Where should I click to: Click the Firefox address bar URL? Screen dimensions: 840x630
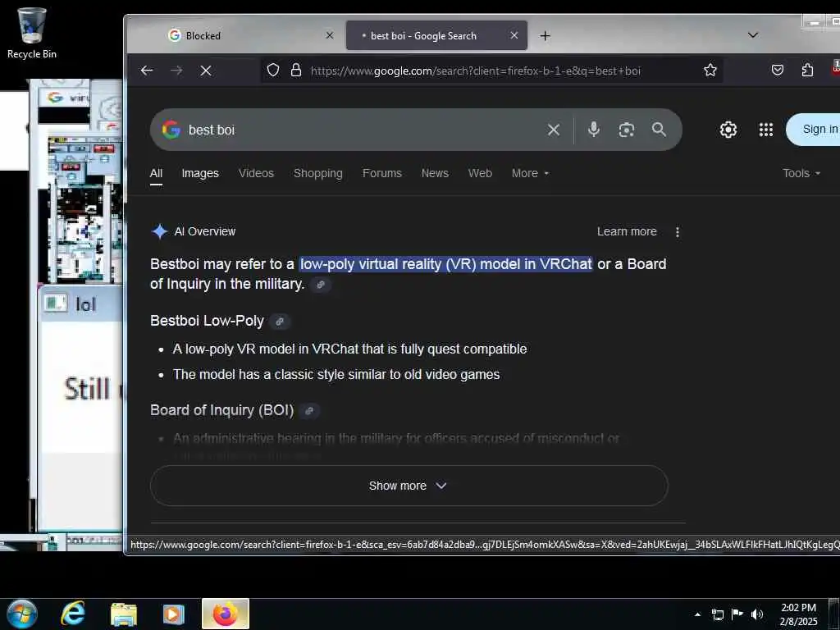point(475,71)
